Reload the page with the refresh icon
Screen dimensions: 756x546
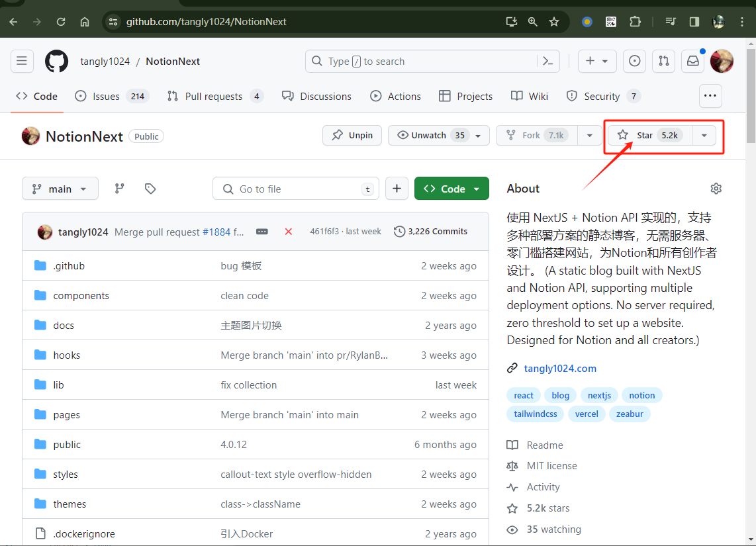pos(61,22)
